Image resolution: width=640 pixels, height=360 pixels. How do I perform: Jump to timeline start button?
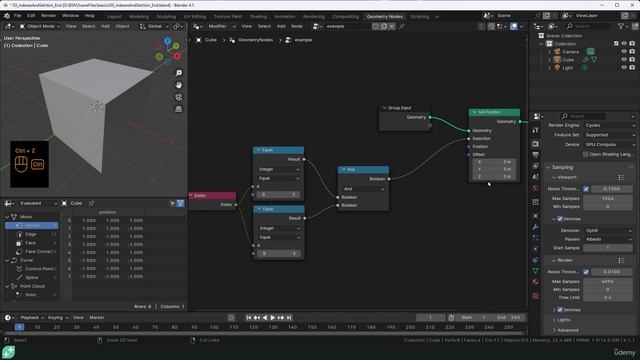(249, 318)
